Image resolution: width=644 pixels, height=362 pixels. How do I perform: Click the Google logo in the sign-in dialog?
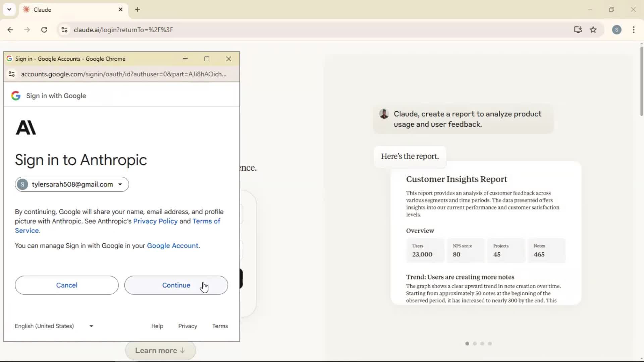point(15,96)
